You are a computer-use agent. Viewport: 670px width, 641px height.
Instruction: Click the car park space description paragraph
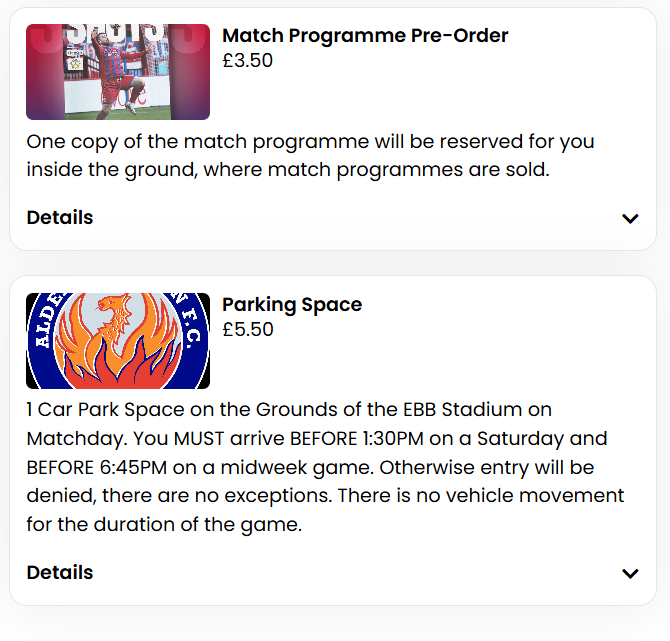325,467
